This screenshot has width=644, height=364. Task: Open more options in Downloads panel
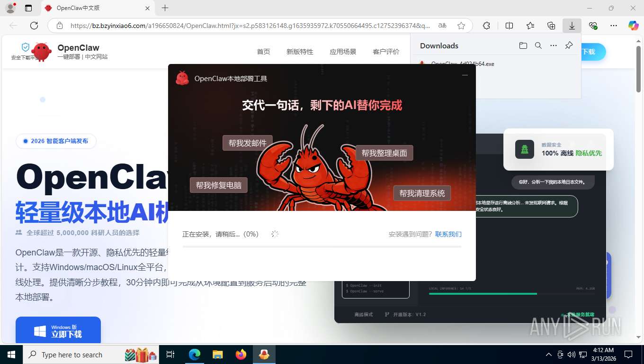point(554,45)
